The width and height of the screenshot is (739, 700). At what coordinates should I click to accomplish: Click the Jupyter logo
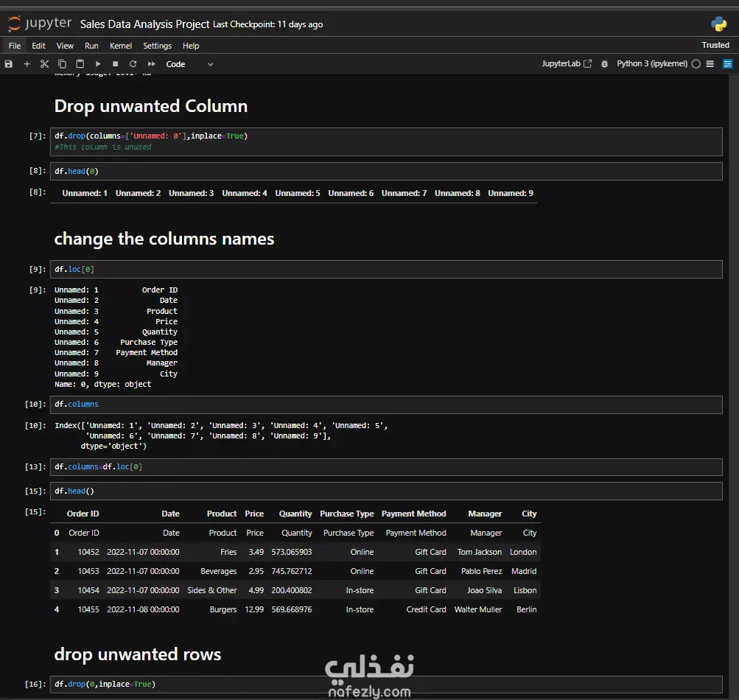point(40,23)
